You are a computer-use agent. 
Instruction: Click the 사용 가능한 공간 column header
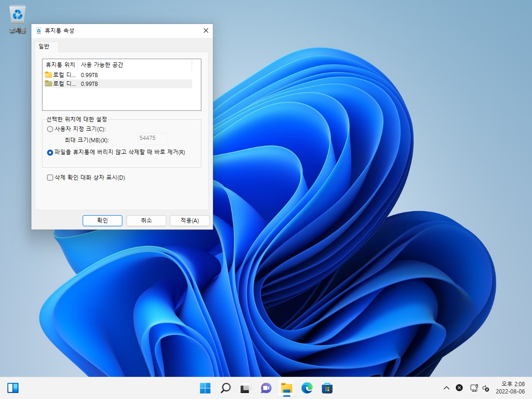tap(135, 65)
